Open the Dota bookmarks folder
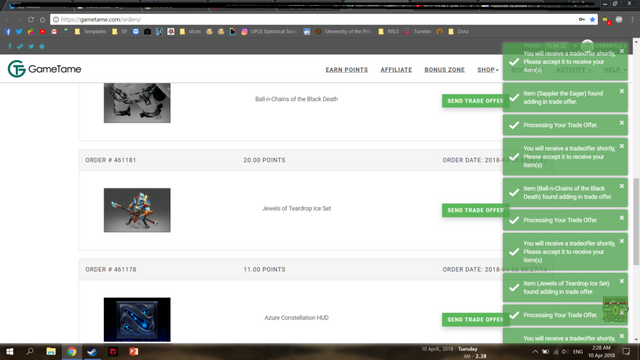The width and height of the screenshot is (640, 360). [458, 31]
